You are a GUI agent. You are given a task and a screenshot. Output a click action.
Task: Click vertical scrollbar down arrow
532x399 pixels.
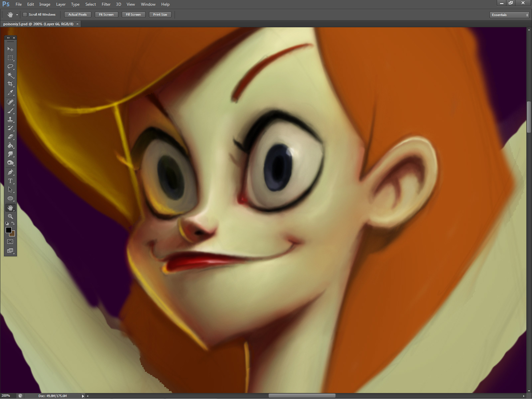529,391
